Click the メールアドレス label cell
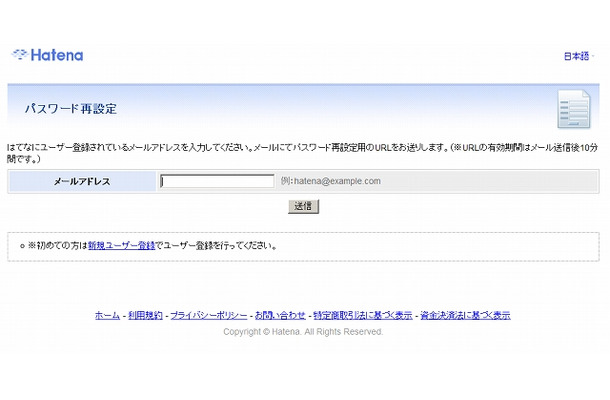 click(x=82, y=181)
